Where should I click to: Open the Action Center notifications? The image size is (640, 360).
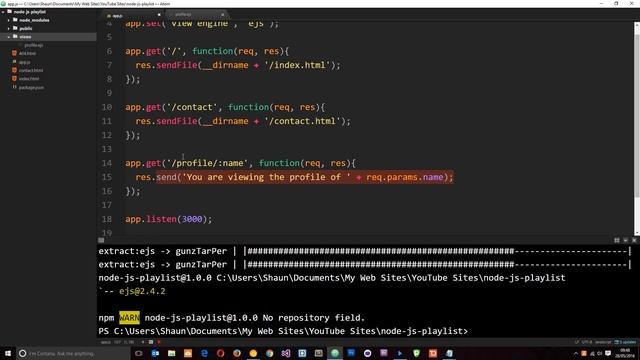click(x=608, y=353)
